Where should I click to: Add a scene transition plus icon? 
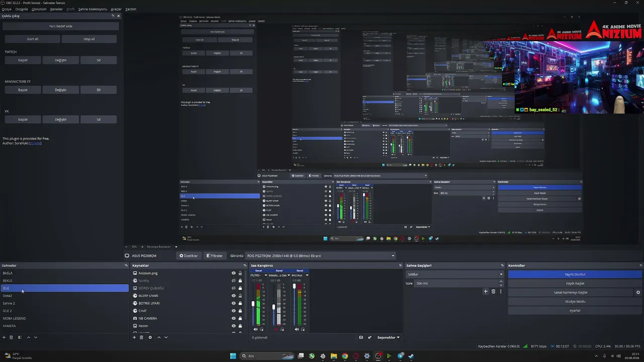coord(486,292)
